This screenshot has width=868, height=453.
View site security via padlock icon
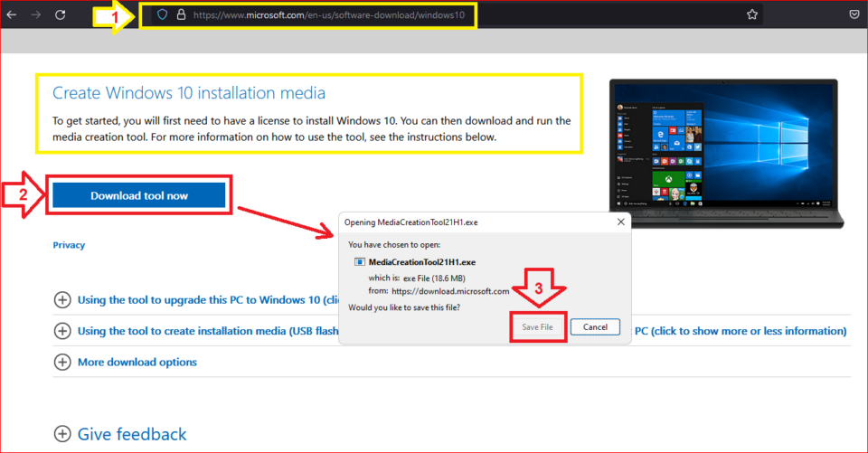(181, 15)
